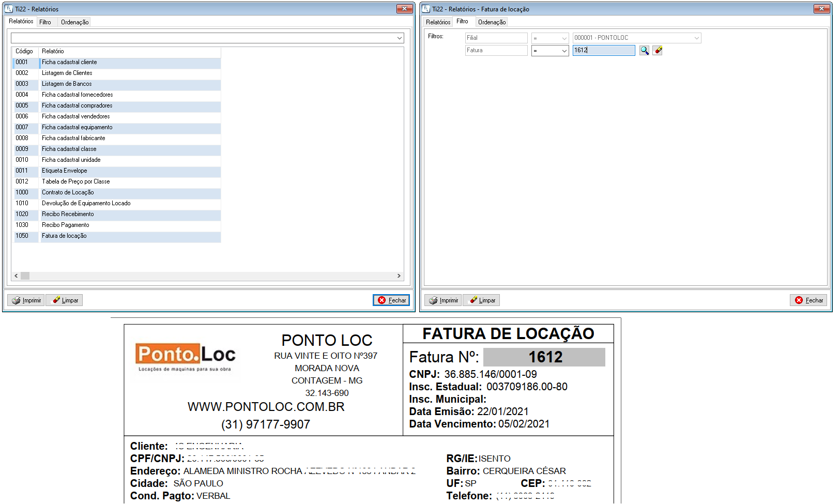Image resolution: width=840 pixels, height=504 pixels.
Task: Open the Relatórios tab in left window
Action: point(21,21)
